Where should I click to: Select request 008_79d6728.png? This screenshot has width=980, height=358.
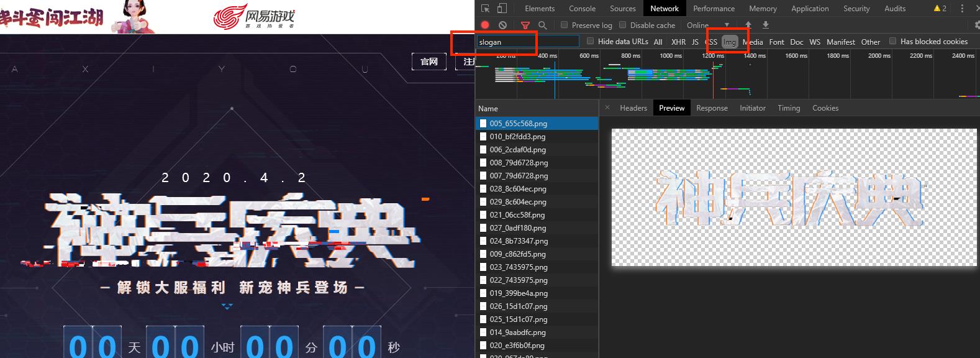(537, 162)
